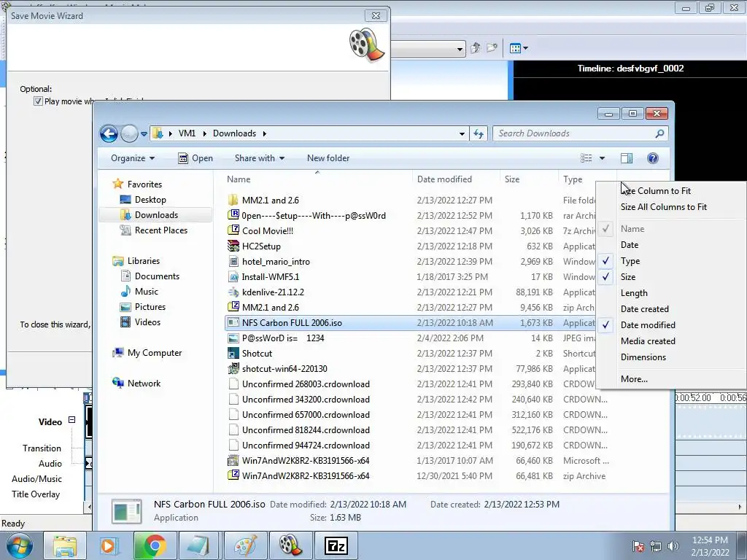Toggle the preview pane icon
Image resolution: width=747 pixels, height=560 pixels.
click(x=627, y=158)
